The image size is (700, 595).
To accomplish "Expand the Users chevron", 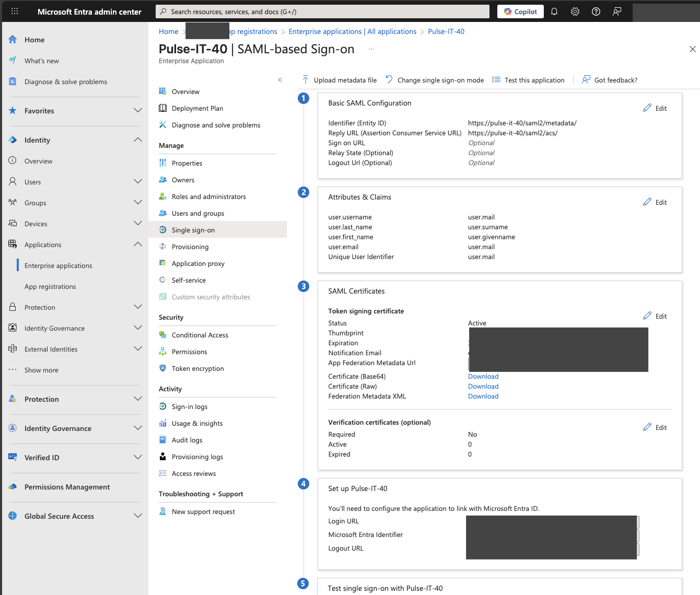I will [138, 182].
